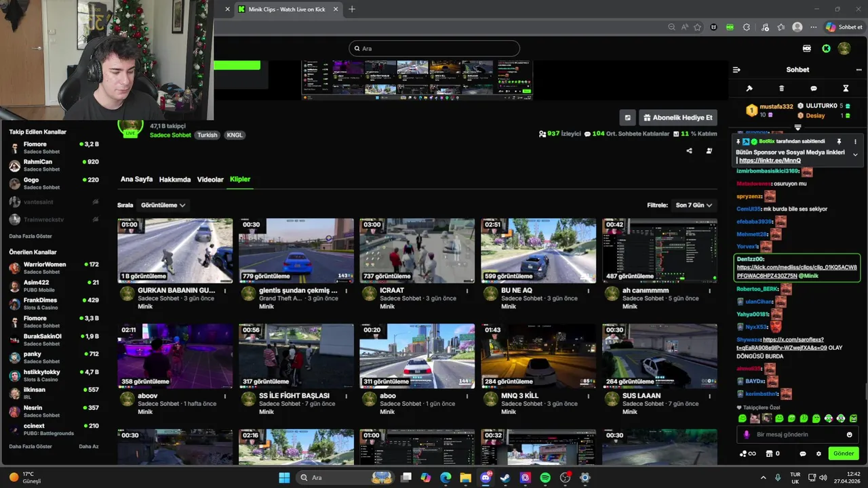Open new browser tab with plus button
Screen dimensions: 868x488
point(352,9)
